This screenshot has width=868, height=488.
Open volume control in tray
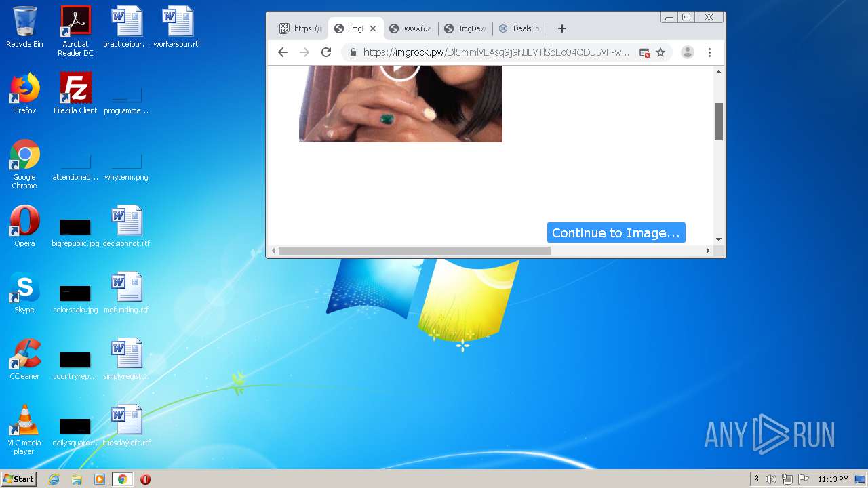(x=771, y=479)
